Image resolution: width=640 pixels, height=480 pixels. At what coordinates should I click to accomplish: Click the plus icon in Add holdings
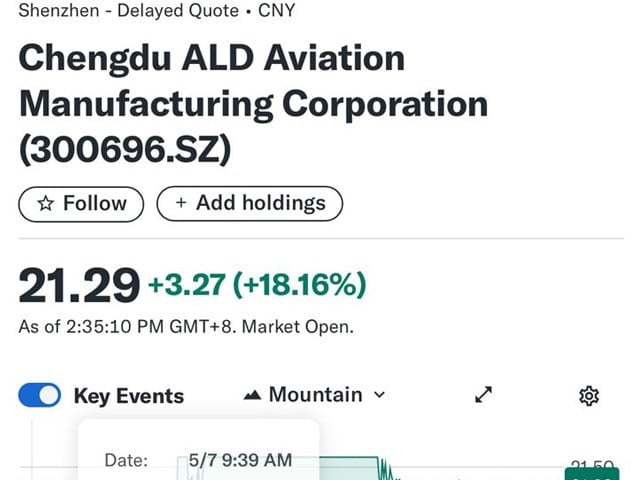pyautogui.click(x=181, y=203)
